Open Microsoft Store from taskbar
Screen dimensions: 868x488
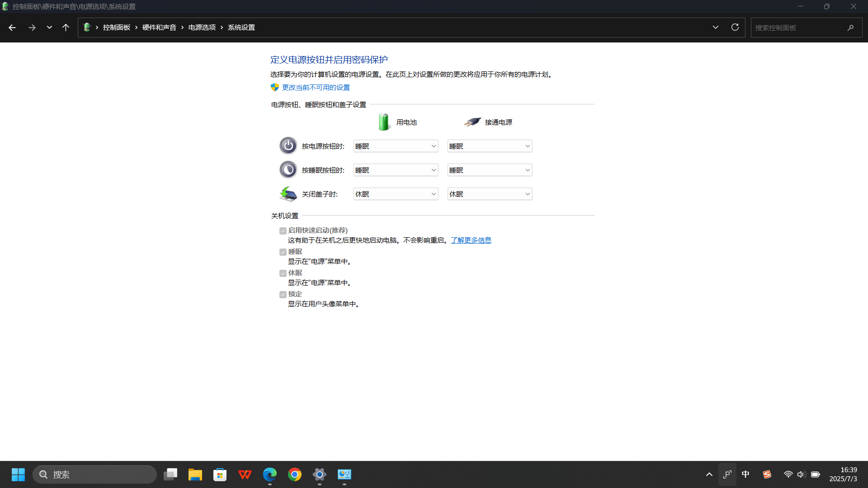(220, 474)
